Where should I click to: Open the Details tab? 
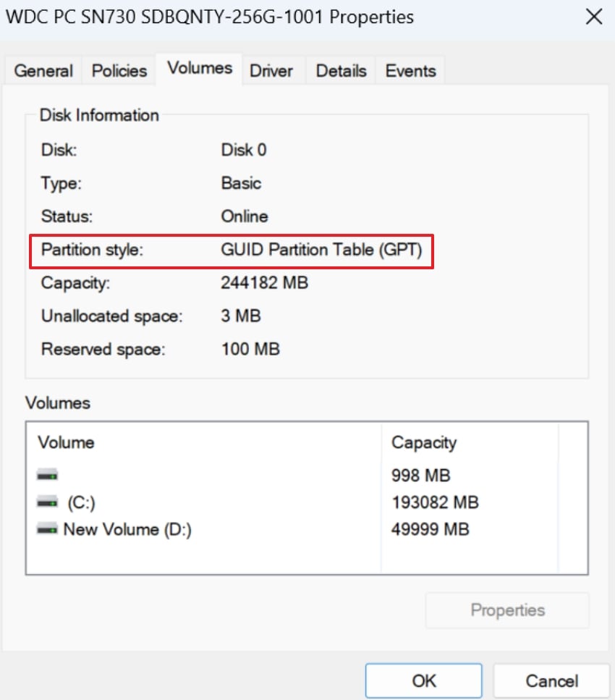pyautogui.click(x=340, y=70)
